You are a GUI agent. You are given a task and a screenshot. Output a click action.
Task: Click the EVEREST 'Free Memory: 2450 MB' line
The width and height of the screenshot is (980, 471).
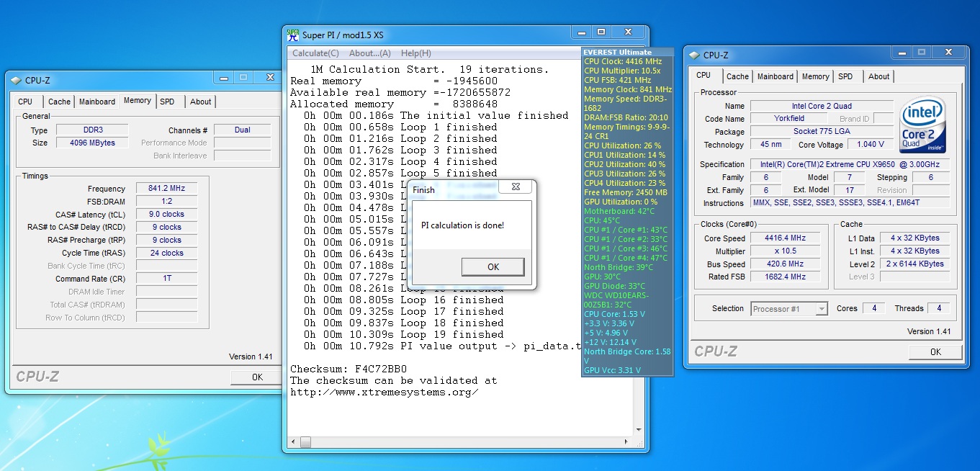pyautogui.click(x=626, y=193)
